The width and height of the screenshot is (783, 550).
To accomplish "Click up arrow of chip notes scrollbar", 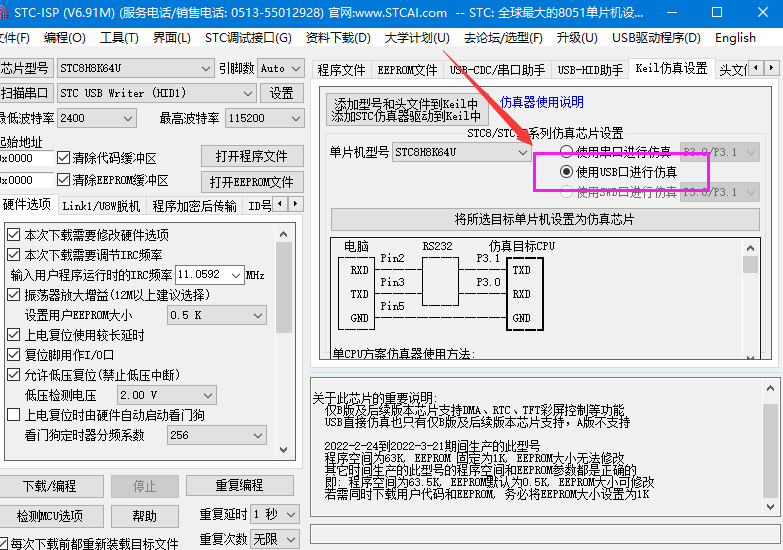I will [770, 388].
